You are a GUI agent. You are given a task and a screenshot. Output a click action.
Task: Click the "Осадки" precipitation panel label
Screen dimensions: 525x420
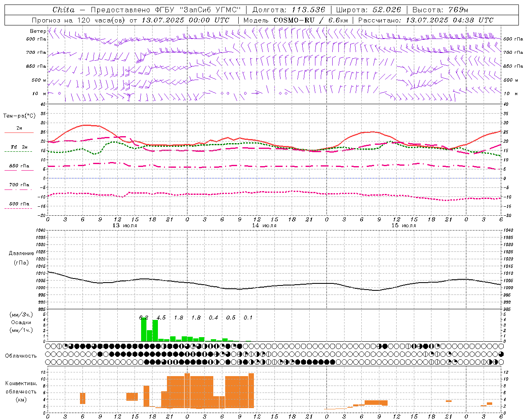21,322
